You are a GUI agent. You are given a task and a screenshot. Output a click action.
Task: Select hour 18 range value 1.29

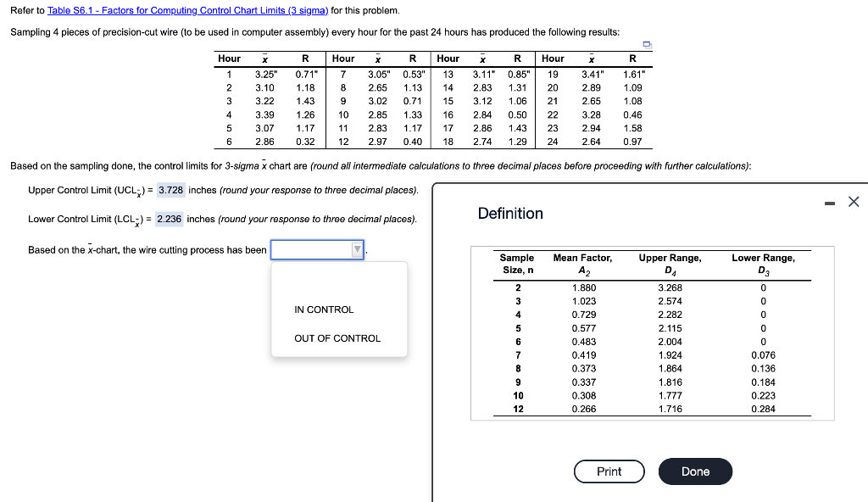coord(518,142)
